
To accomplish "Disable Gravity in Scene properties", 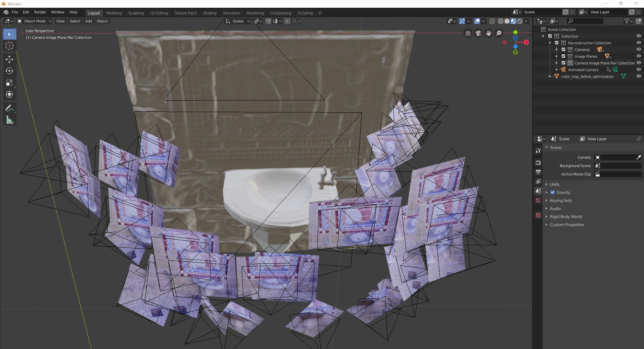I will click(x=553, y=192).
